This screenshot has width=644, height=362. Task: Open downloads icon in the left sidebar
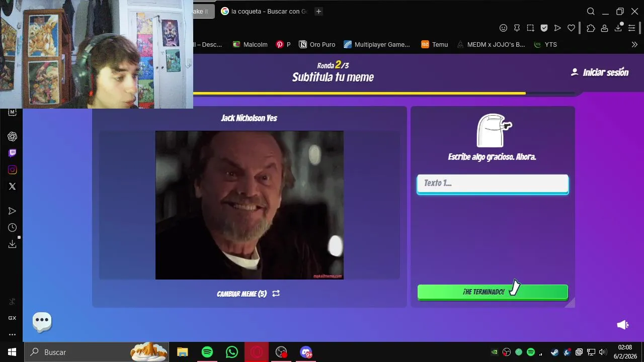[x=13, y=244]
